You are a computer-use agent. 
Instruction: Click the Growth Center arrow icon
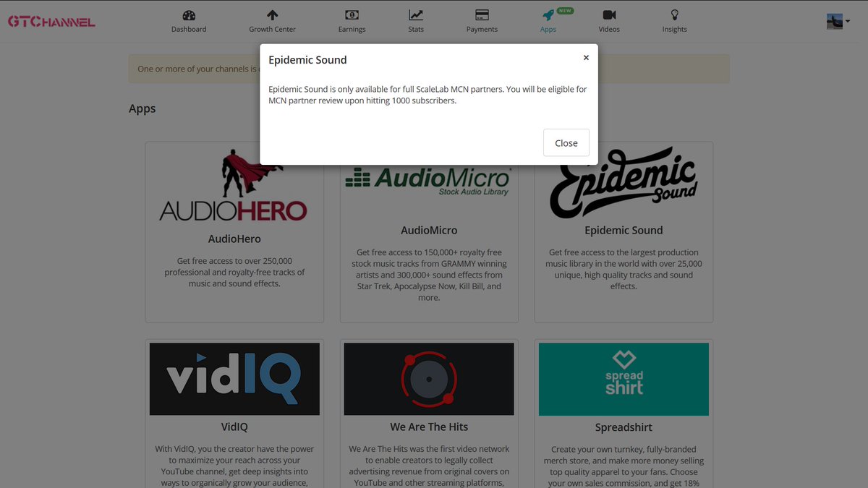click(273, 15)
